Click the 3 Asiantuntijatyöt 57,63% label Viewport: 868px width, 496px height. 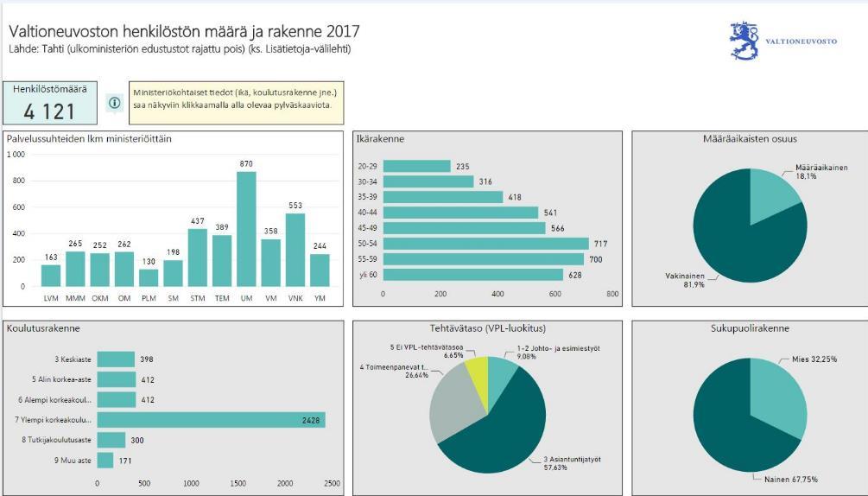572,463
